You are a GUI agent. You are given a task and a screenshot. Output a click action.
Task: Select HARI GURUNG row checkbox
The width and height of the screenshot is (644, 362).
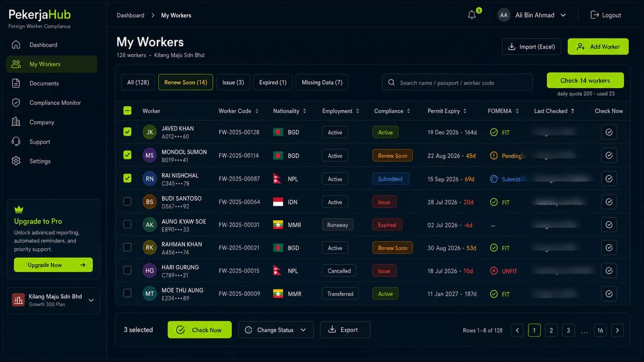pos(127,270)
